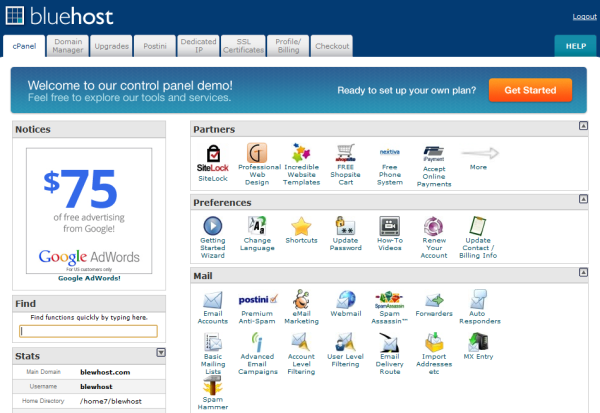This screenshot has width=600, height=413.
Task: Open Spam Assassin
Action: (390, 307)
